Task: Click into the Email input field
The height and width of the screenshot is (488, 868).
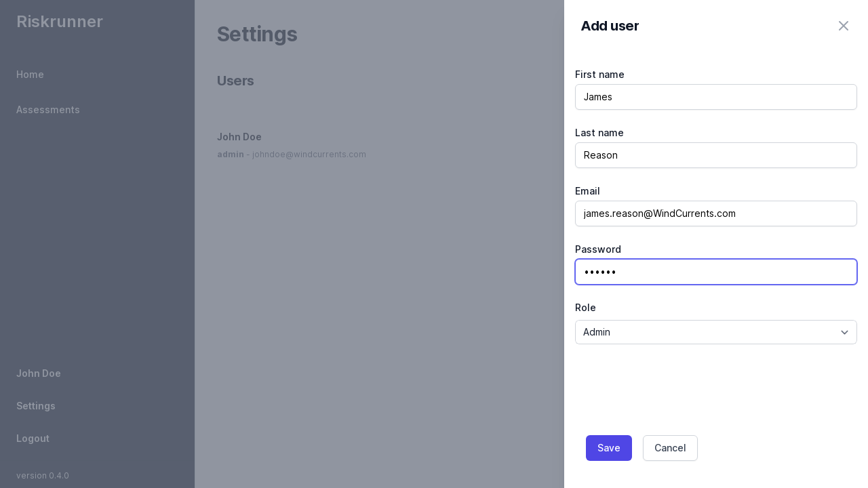Action: click(x=715, y=213)
